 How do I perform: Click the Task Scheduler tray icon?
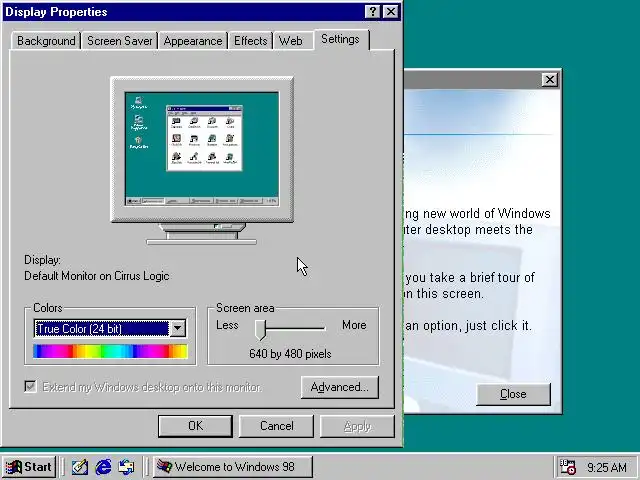[567, 467]
